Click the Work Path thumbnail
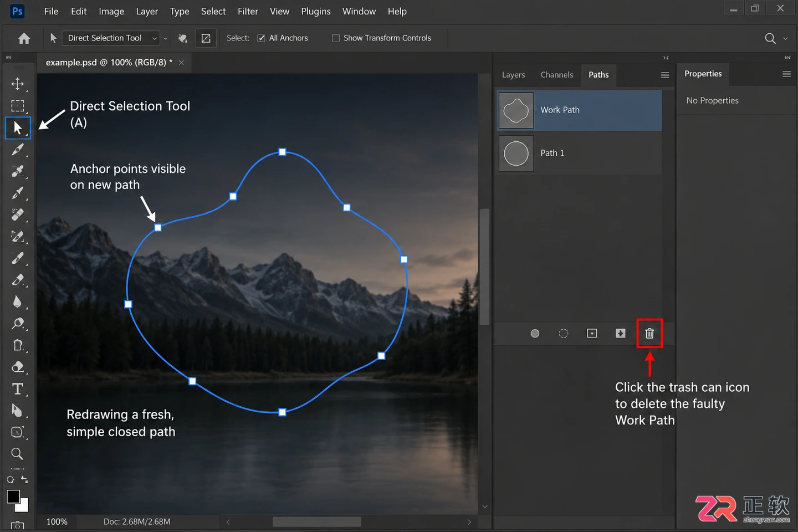798x532 pixels. [516, 110]
